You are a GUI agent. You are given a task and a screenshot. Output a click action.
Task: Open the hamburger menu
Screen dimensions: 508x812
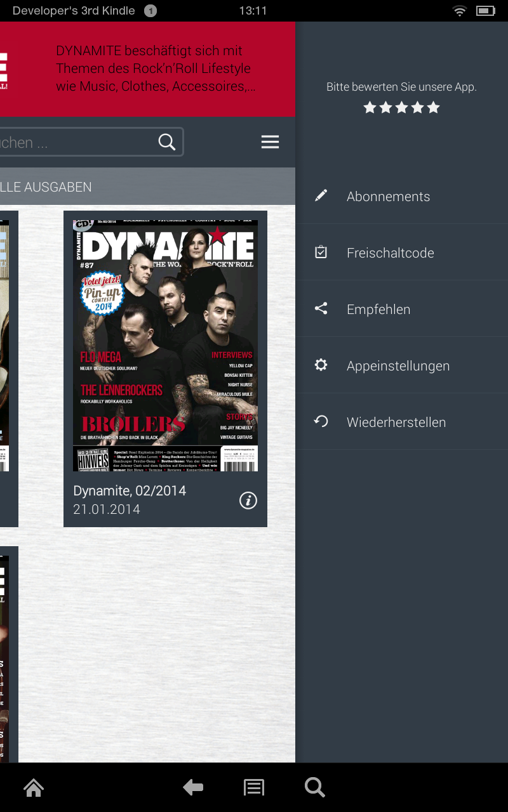[x=270, y=141]
